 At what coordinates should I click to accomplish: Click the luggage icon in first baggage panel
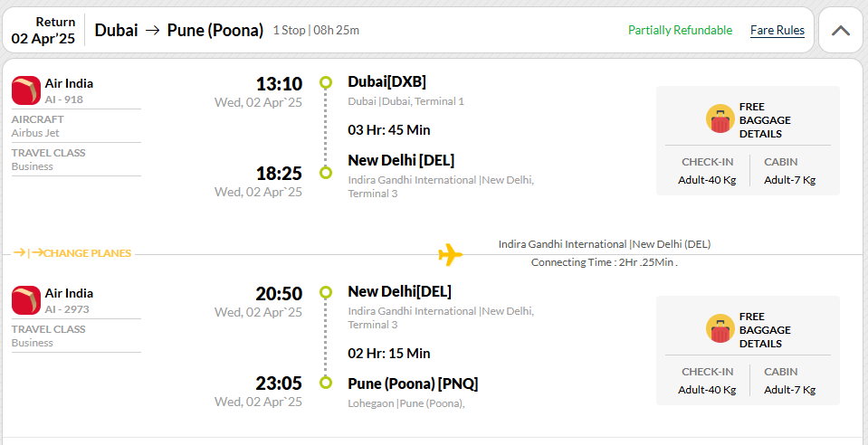720,118
